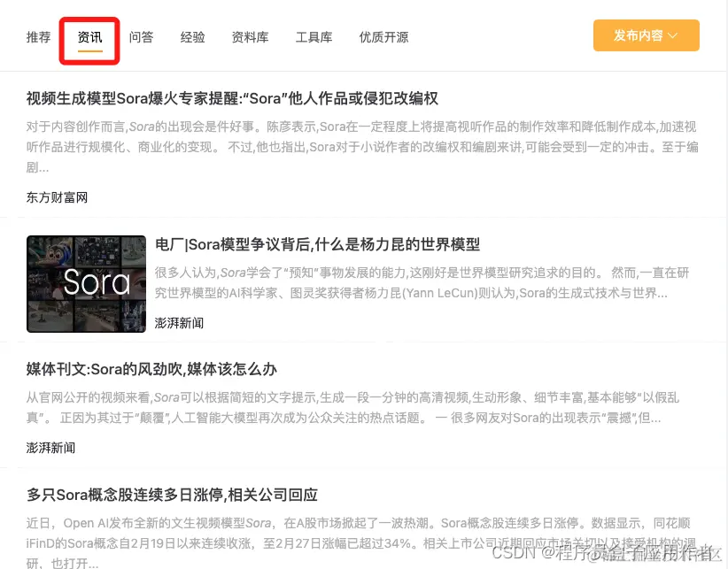The height and width of the screenshot is (569, 728).
Task: Open article 媒体刊文:Sora的风劲吹
Action: [x=151, y=369]
